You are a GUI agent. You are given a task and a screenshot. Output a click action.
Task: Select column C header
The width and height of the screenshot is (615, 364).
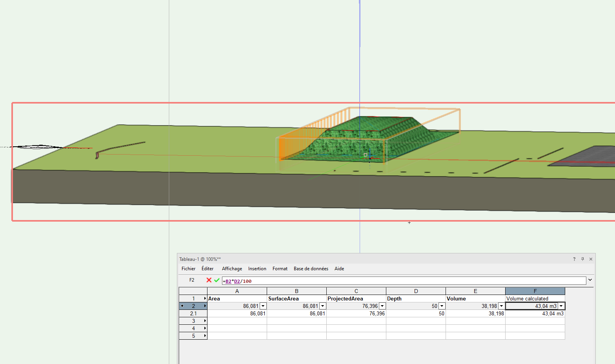click(356, 291)
